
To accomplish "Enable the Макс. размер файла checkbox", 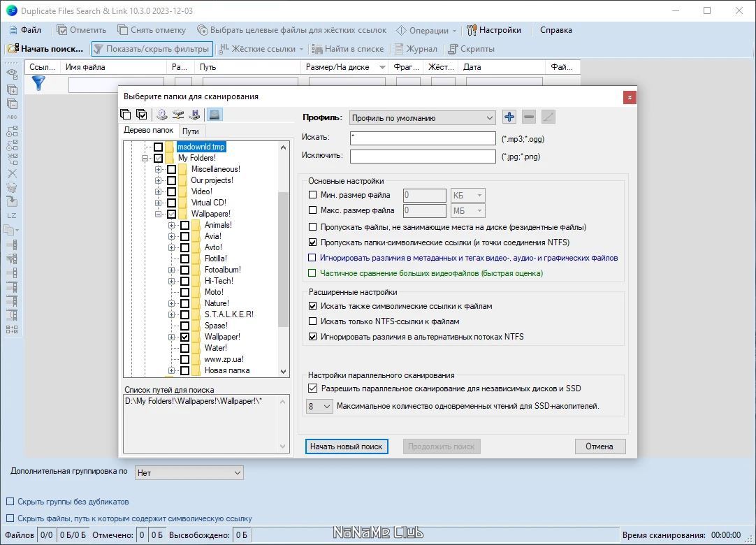I will (x=312, y=210).
